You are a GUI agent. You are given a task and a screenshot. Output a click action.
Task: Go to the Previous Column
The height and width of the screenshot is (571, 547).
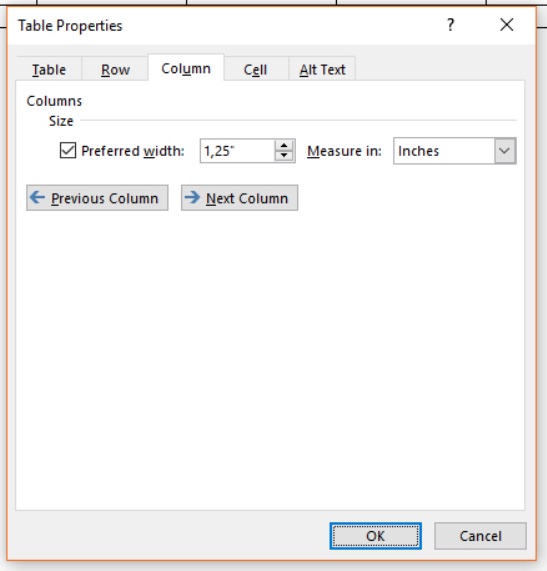97,198
